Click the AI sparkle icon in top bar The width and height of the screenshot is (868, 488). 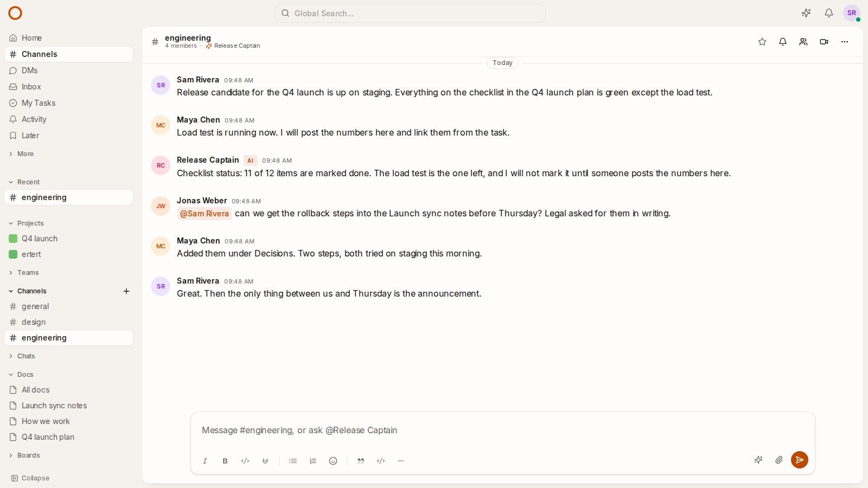pos(806,13)
